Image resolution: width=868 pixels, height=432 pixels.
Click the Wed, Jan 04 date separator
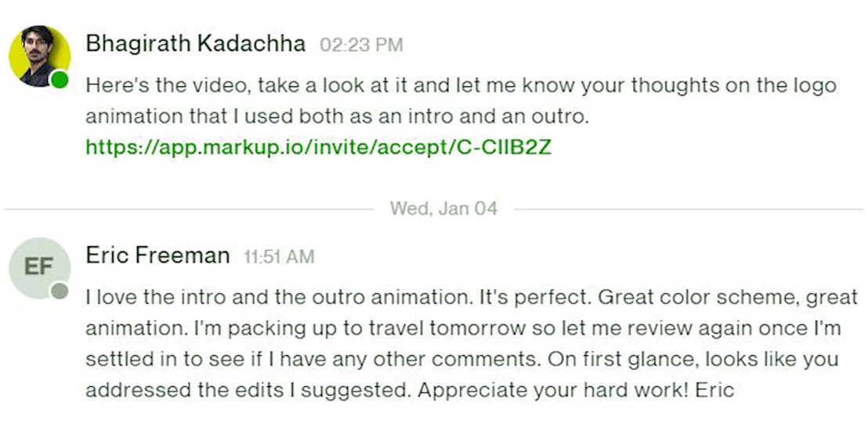443,209
